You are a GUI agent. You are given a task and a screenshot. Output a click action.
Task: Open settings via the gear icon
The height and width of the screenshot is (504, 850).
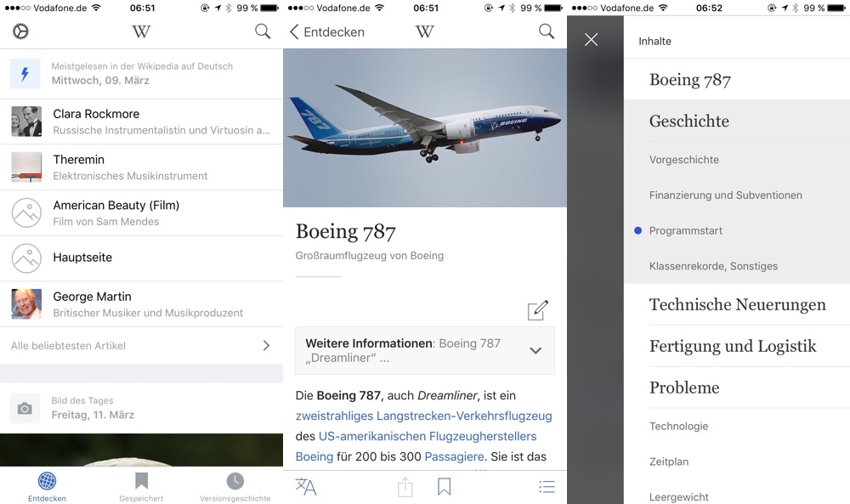pyautogui.click(x=20, y=31)
